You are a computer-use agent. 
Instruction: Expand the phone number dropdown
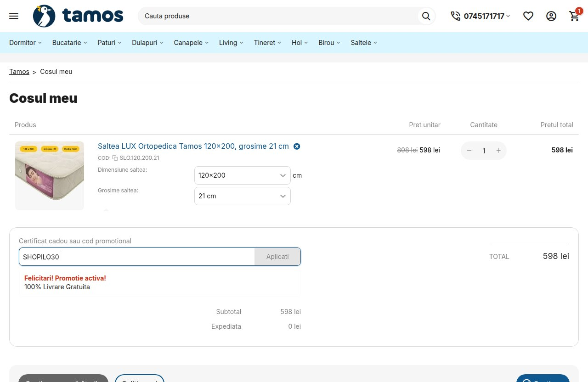(x=508, y=16)
